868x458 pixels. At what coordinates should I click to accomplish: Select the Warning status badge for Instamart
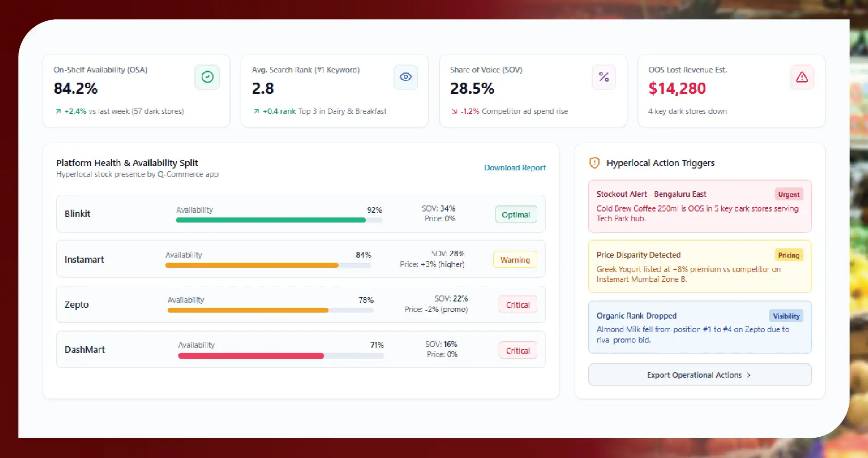click(515, 260)
